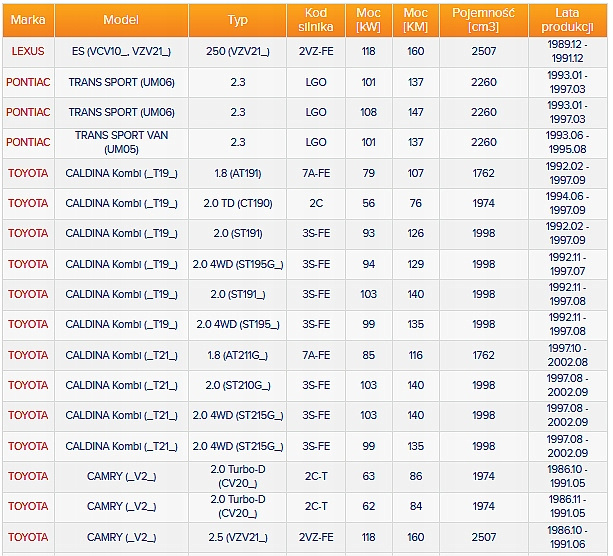Select the 2.0 4WD (ST195G_) type
The width and height of the screenshot is (613, 556).
238,264
